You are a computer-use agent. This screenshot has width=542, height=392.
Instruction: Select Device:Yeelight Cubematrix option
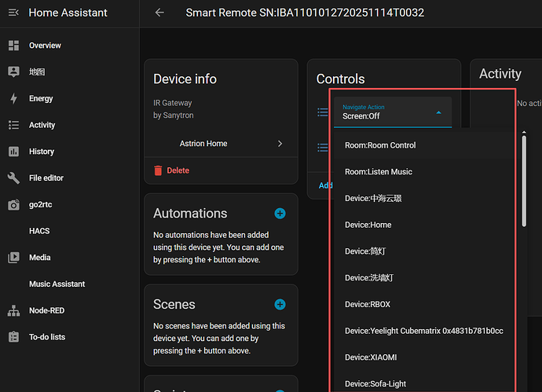click(x=424, y=331)
